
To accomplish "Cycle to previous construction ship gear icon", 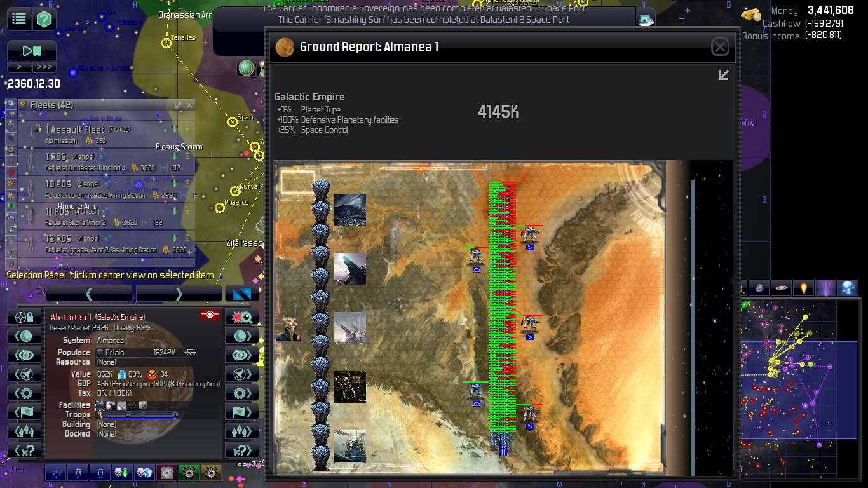I will tap(24, 393).
